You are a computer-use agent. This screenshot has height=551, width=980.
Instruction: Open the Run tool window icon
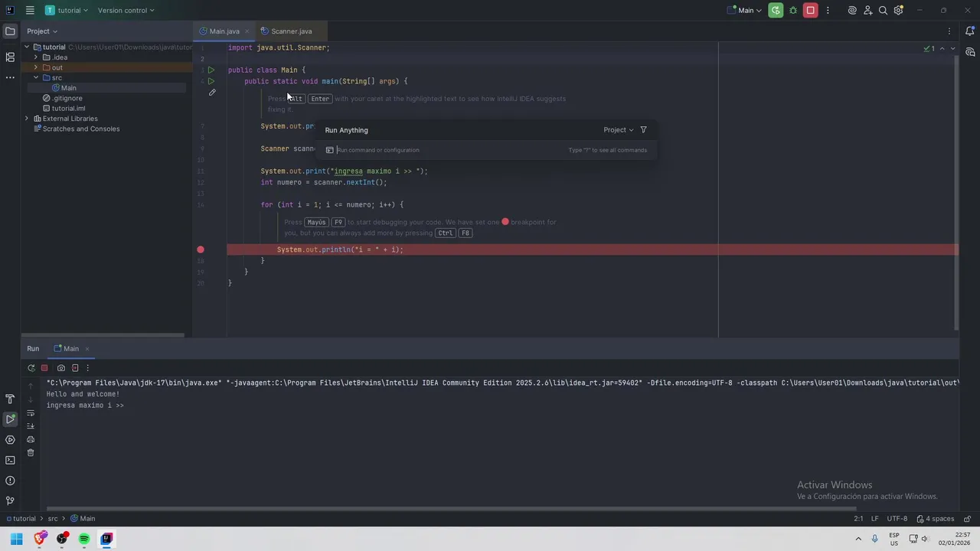coord(10,419)
